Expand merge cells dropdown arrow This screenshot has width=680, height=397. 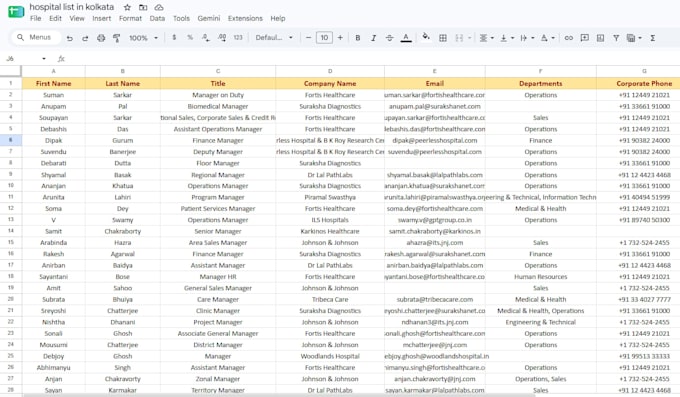469,38
